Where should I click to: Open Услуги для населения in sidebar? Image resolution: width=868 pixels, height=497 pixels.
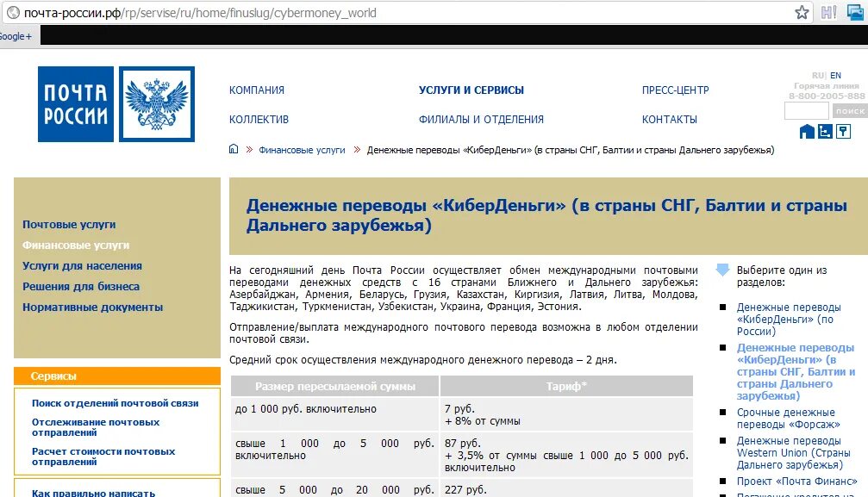click(82, 265)
